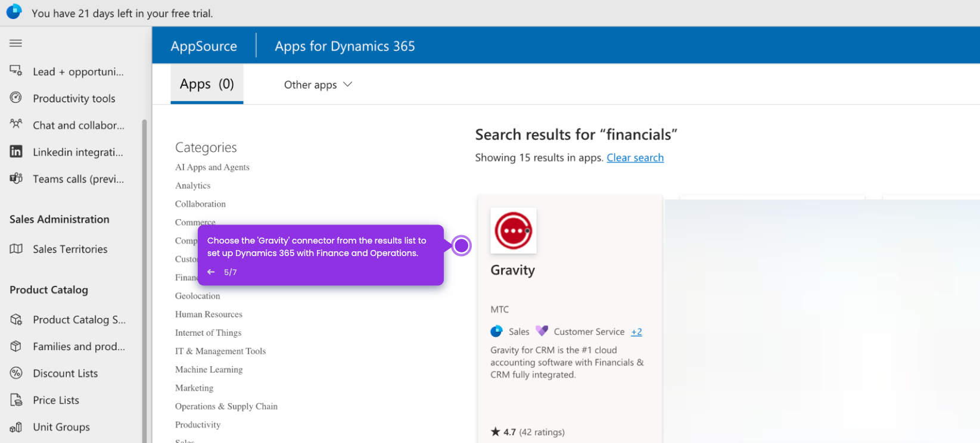The width and height of the screenshot is (980, 443).
Task: Click the Productivity tools icon
Action: [16, 98]
